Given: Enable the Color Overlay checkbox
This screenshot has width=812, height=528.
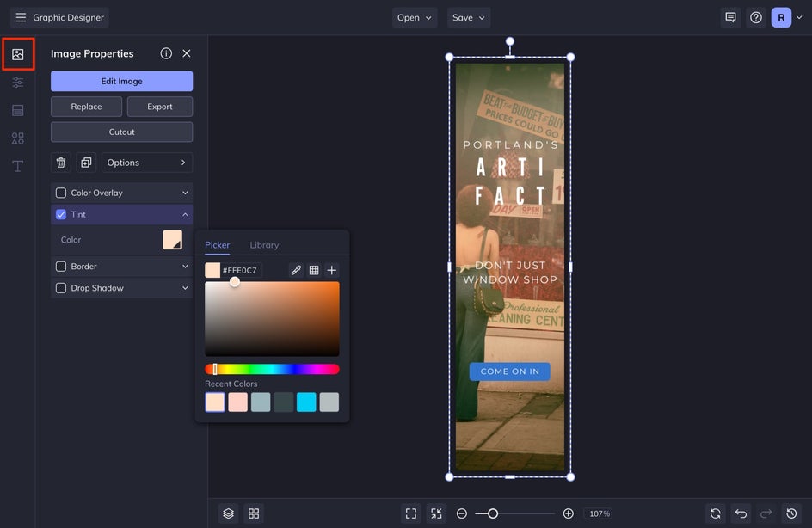Looking at the screenshot, I should [61, 193].
